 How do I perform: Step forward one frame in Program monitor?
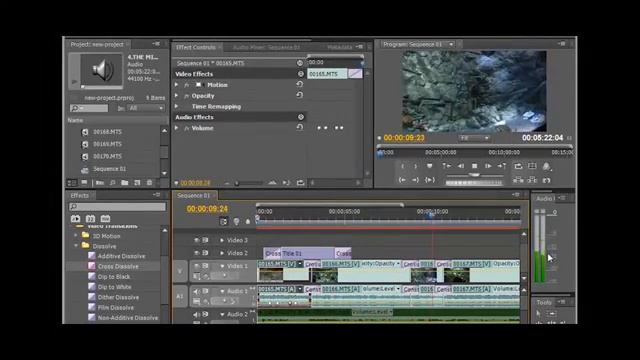pyautogui.click(x=488, y=166)
